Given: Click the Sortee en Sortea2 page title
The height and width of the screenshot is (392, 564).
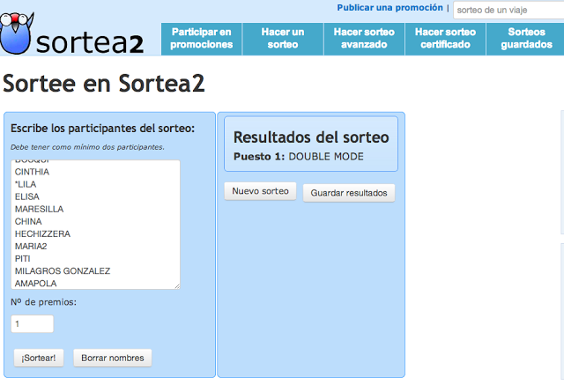Looking at the screenshot, I should point(104,83).
